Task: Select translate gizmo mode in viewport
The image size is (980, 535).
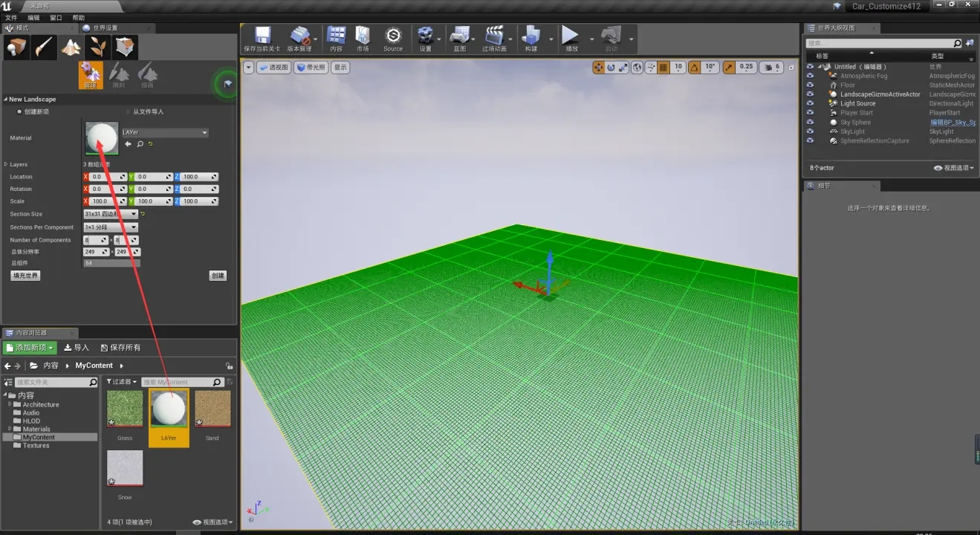Action: [598, 67]
